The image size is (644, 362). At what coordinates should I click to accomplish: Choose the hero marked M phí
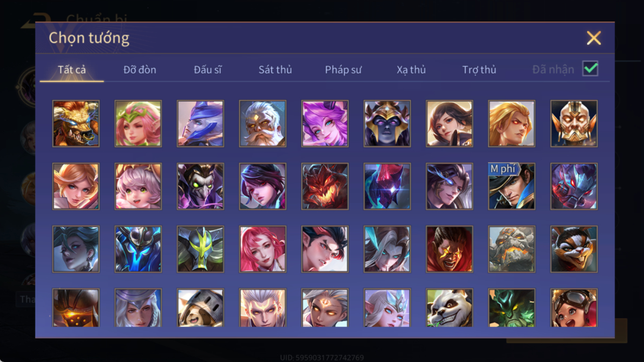coord(511,186)
